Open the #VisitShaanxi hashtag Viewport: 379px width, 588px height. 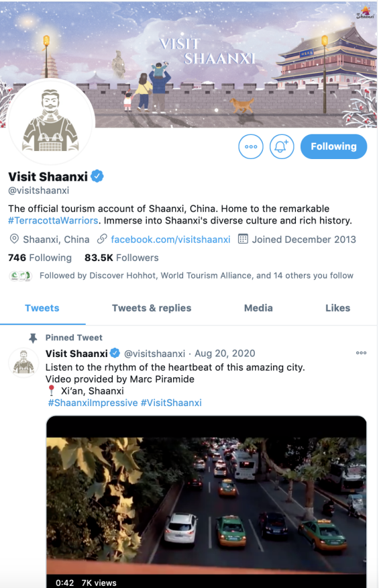171,403
